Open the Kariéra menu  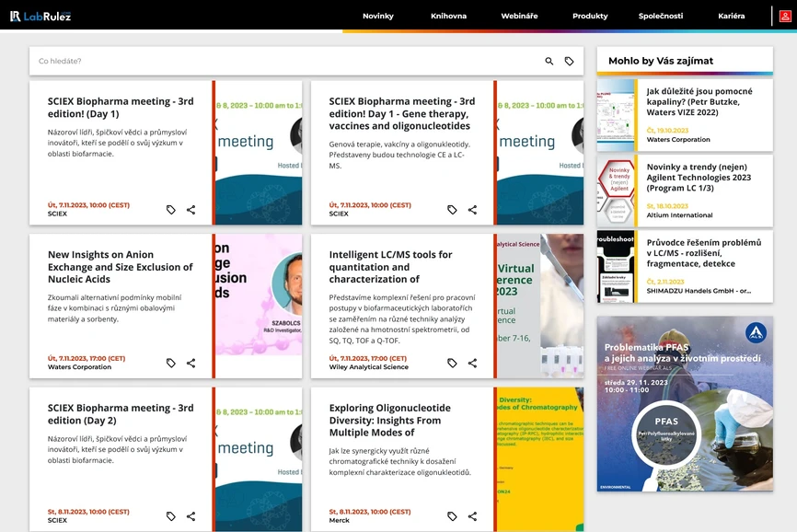731,16
